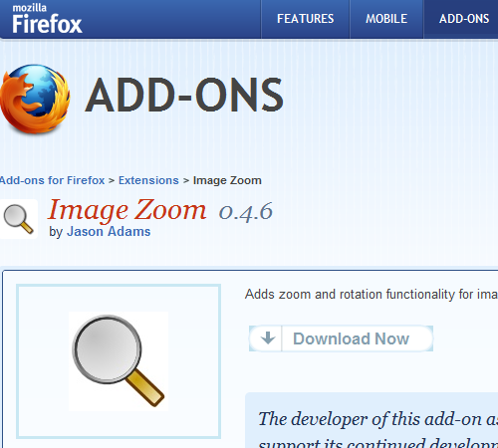
Task: Open the Jason Adams author profile link
Action: click(109, 232)
